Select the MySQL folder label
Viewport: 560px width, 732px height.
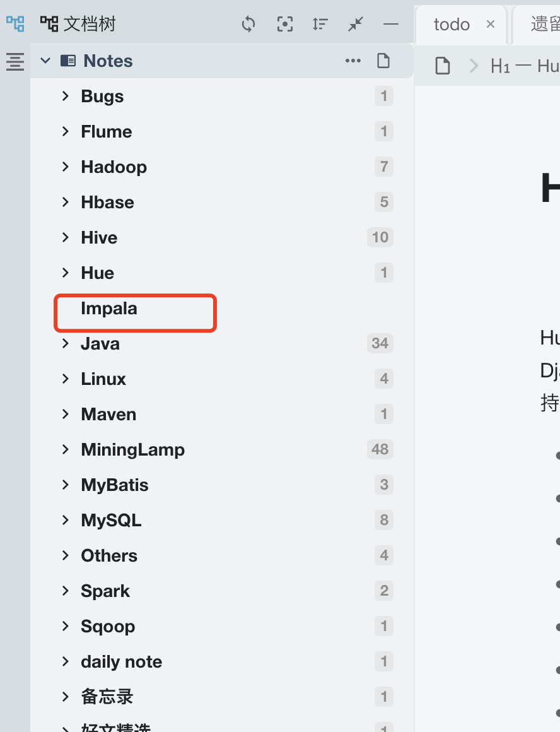[x=111, y=521]
